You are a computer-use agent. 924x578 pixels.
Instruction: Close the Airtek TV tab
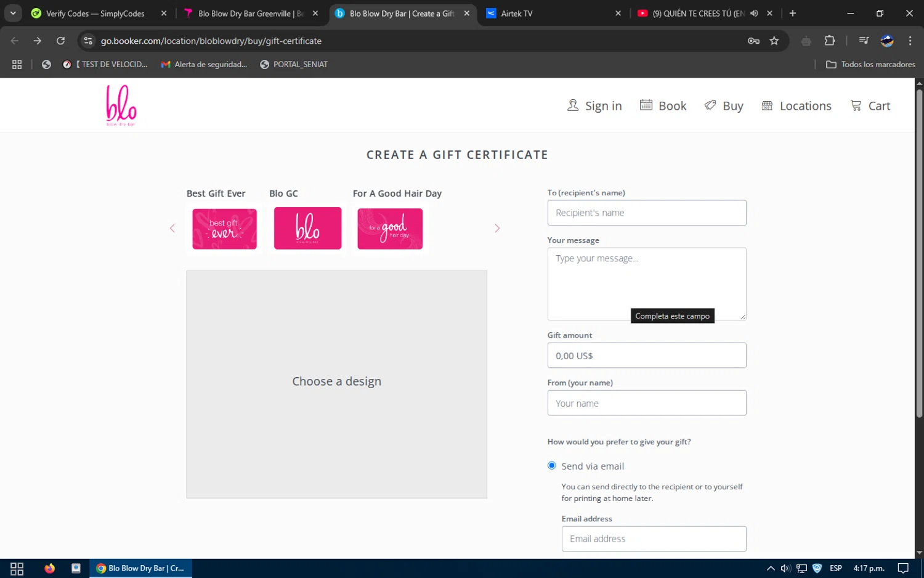[618, 14]
